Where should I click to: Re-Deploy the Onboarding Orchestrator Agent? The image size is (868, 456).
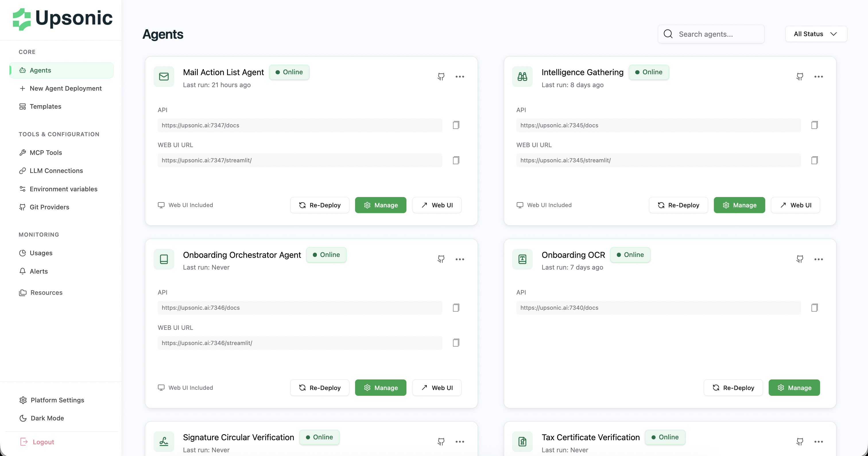(x=319, y=388)
